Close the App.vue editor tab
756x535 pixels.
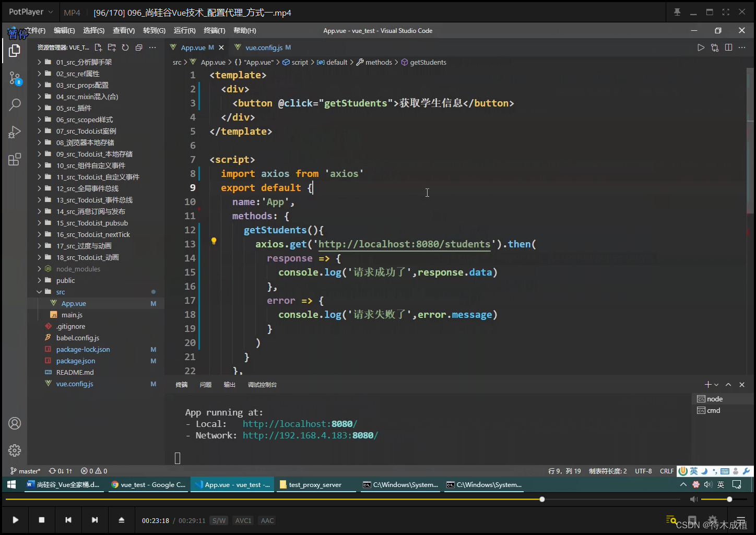point(221,47)
